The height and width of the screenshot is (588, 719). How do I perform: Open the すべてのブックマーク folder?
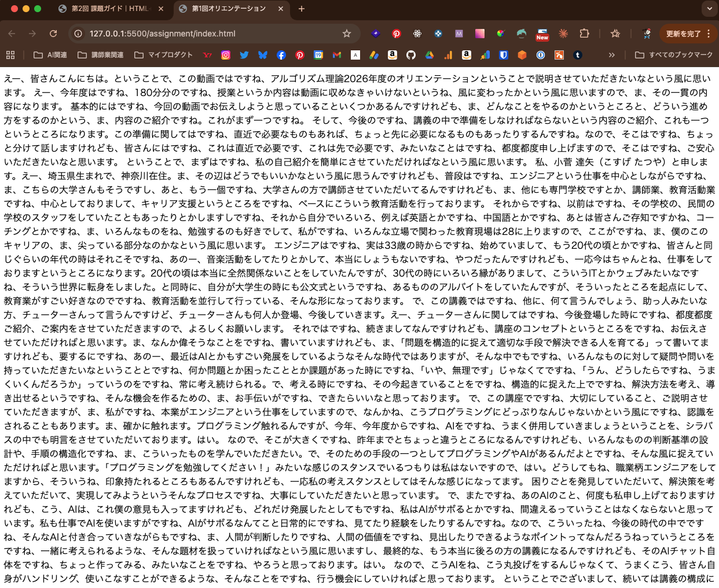coord(674,55)
